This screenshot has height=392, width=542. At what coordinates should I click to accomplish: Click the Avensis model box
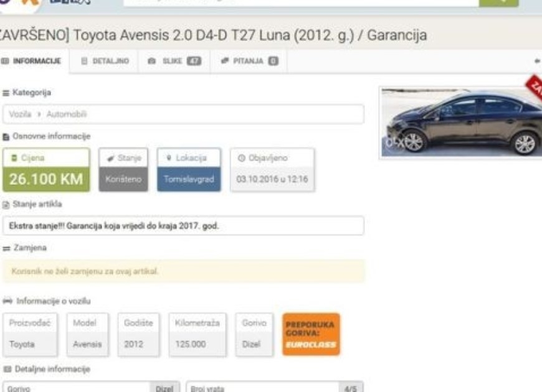point(87,334)
